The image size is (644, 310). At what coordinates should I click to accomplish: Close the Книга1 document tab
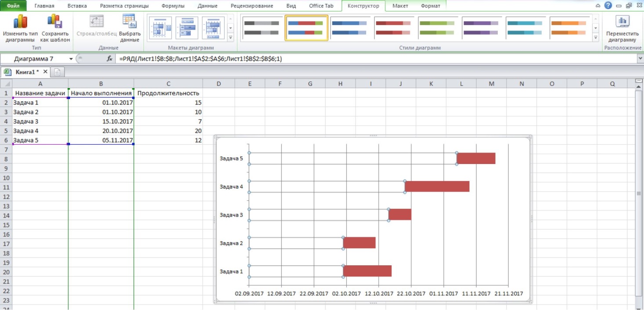pyautogui.click(x=45, y=71)
